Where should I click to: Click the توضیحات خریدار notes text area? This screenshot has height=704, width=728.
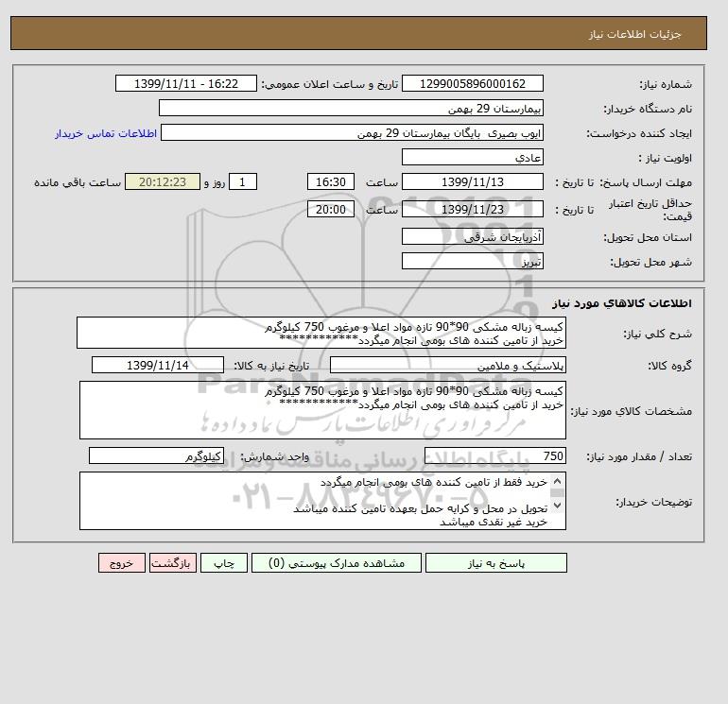[322, 501]
